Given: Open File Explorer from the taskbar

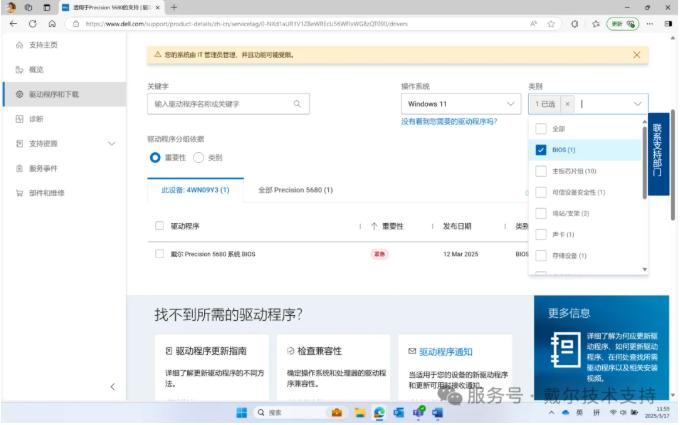Looking at the screenshot, I should click(360, 413).
